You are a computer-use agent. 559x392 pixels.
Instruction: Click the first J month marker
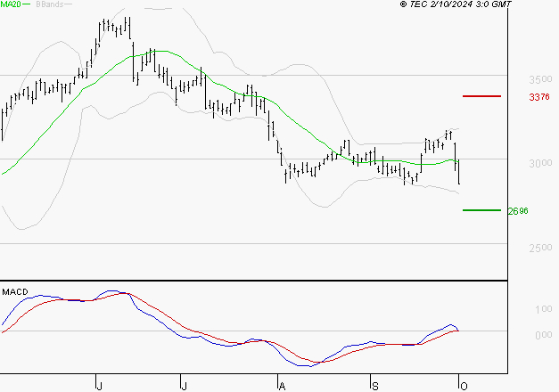tap(100, 386)
